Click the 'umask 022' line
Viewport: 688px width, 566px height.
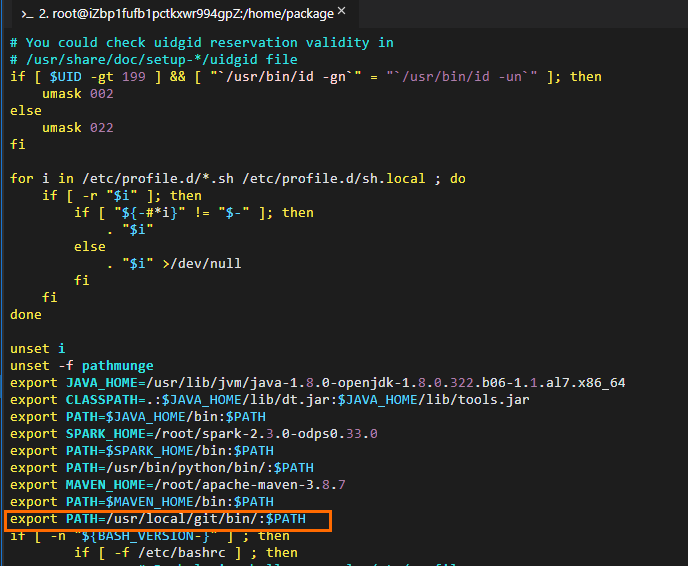(78, 128)
